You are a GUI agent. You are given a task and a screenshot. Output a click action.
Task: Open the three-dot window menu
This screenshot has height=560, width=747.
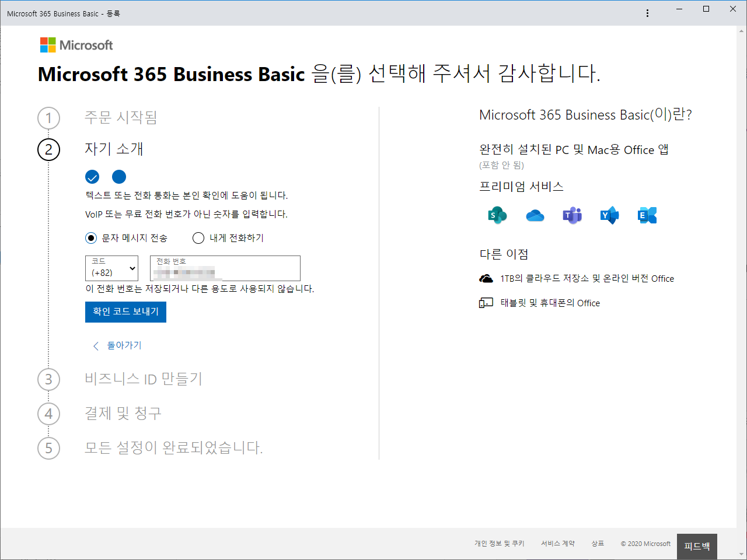pyautogui.click(x=647, y=13)
